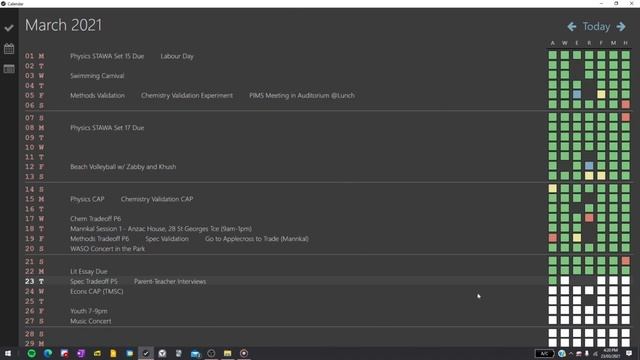Select habit column header H
This screenshot has width=640, height=360.
[x=625, y=43]
